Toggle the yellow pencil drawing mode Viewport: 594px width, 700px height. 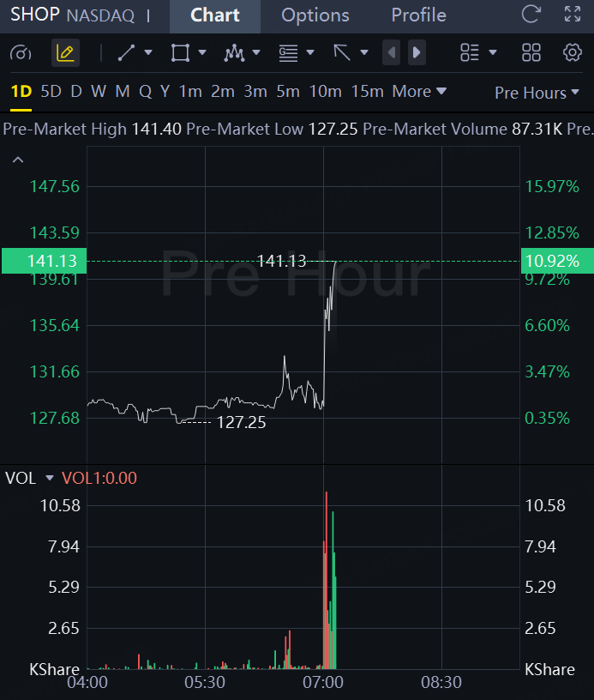(x=65, y=52)
